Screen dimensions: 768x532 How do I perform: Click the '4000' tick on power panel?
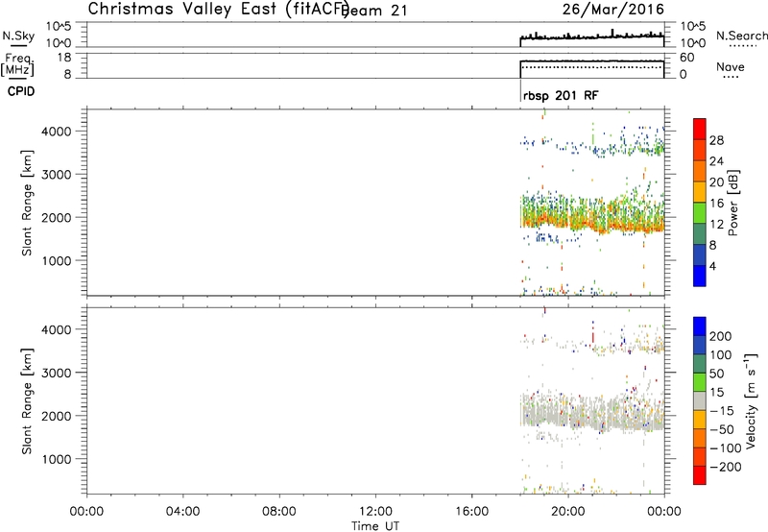coord(57,132)
